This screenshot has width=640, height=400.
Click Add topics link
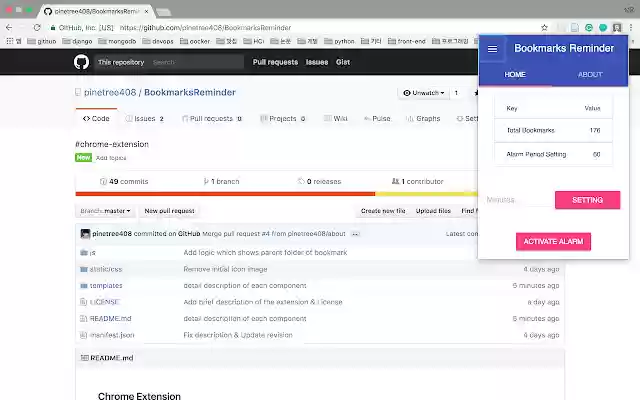click(111, 158)
